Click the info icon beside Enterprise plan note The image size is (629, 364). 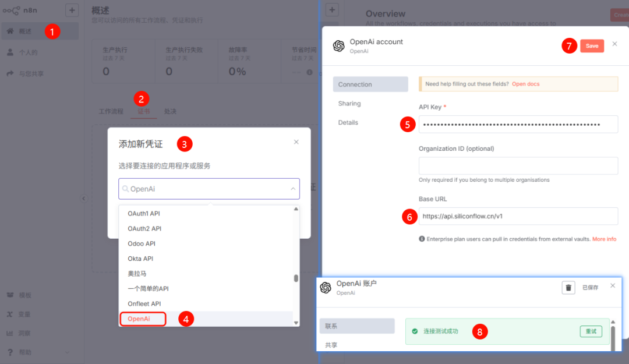[x=422, y=239]
